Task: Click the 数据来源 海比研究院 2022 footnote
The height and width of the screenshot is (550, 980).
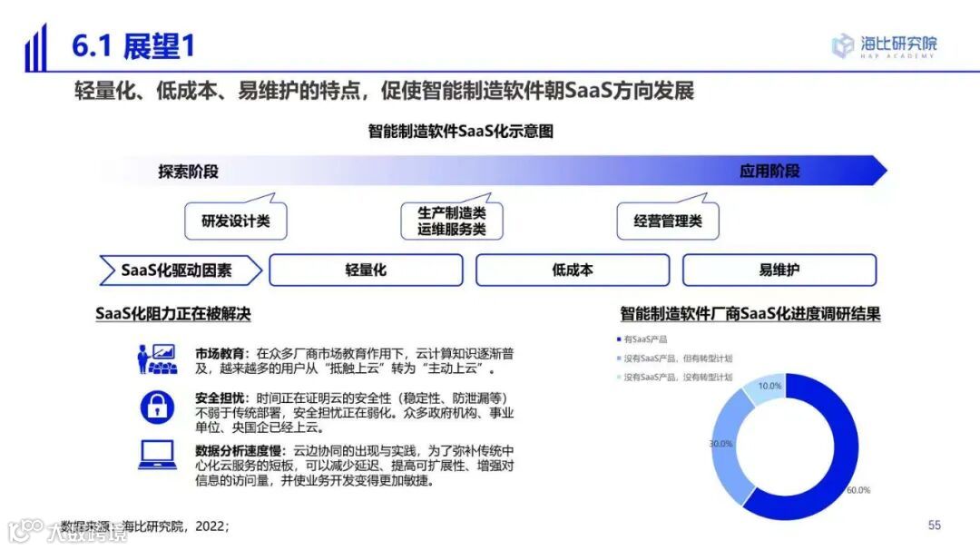Action: click(x=145, y=526)
